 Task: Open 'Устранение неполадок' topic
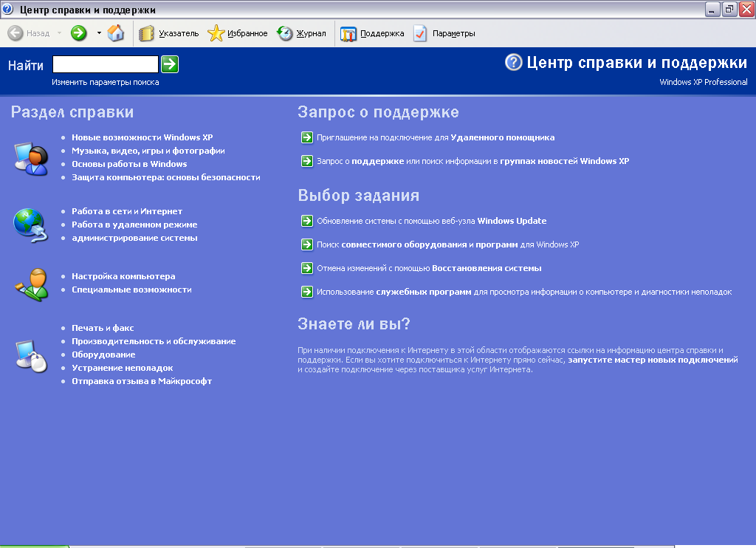tap(123, 368)
